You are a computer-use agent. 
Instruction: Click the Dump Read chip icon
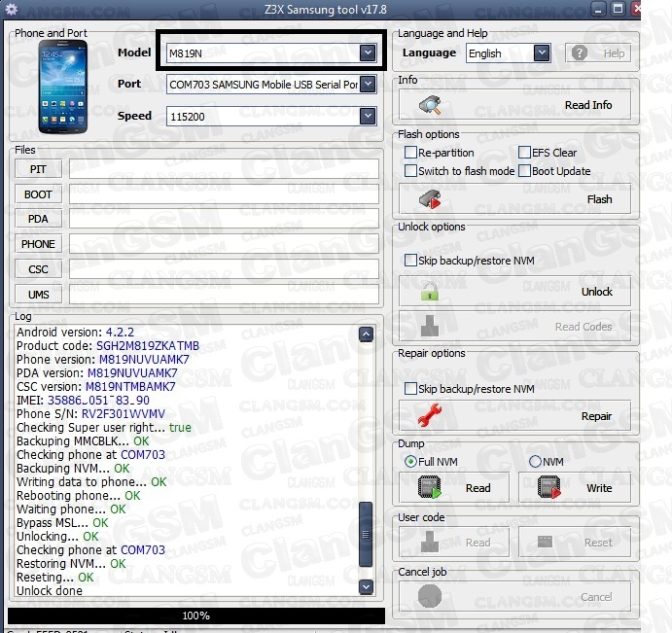click(x=430, y=487)
